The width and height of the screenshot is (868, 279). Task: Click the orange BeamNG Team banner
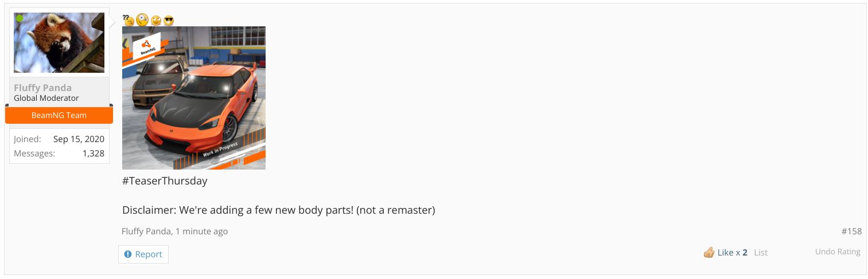[59, 115]
